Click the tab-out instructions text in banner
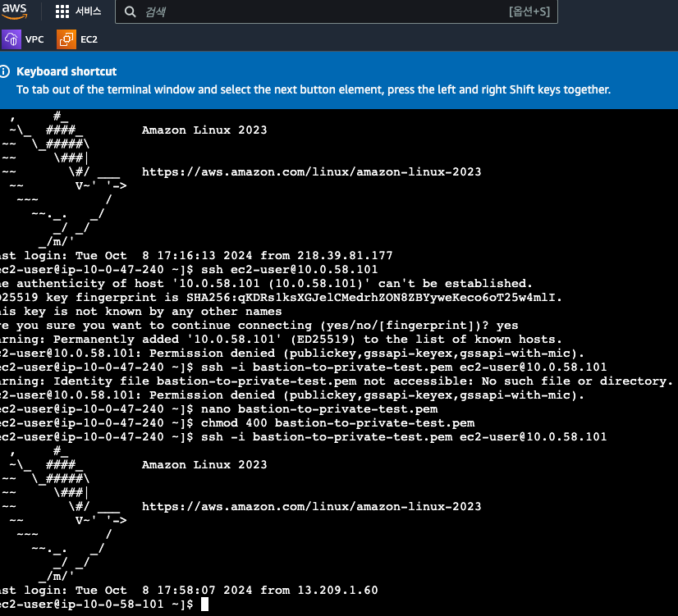This screenshot has height=616, width=678. (314, 89)
